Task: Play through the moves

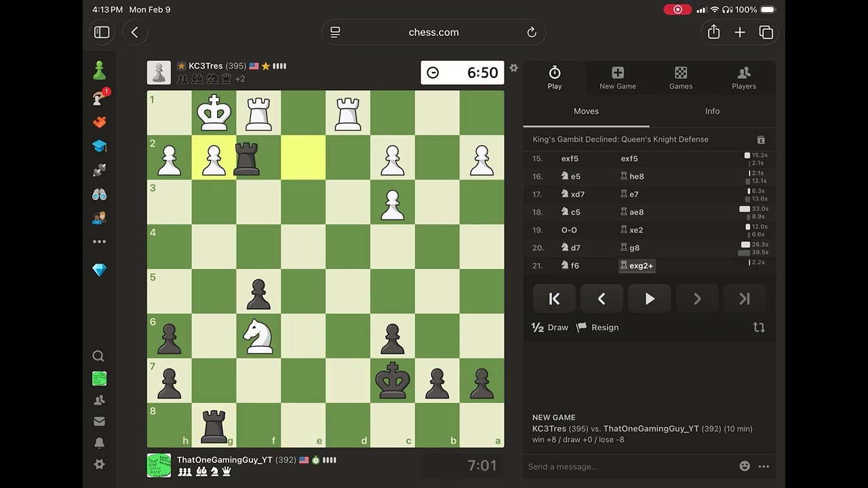Action: [650, 299]
